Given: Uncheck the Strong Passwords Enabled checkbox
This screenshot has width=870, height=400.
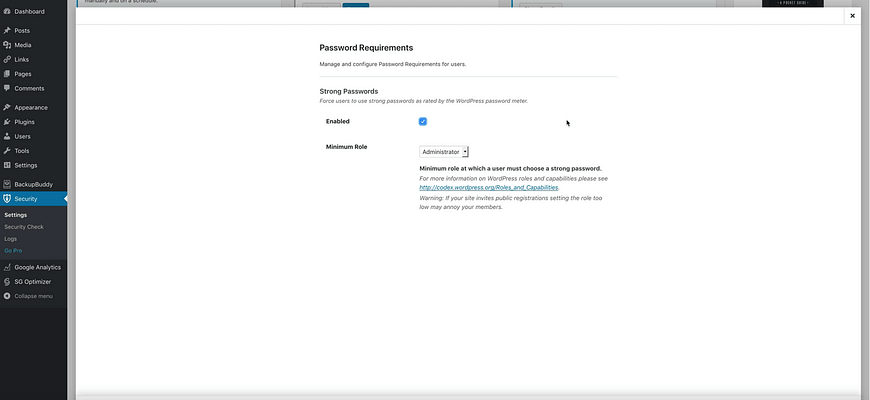Looking at the screenshot, I should (x=423, y=121).
